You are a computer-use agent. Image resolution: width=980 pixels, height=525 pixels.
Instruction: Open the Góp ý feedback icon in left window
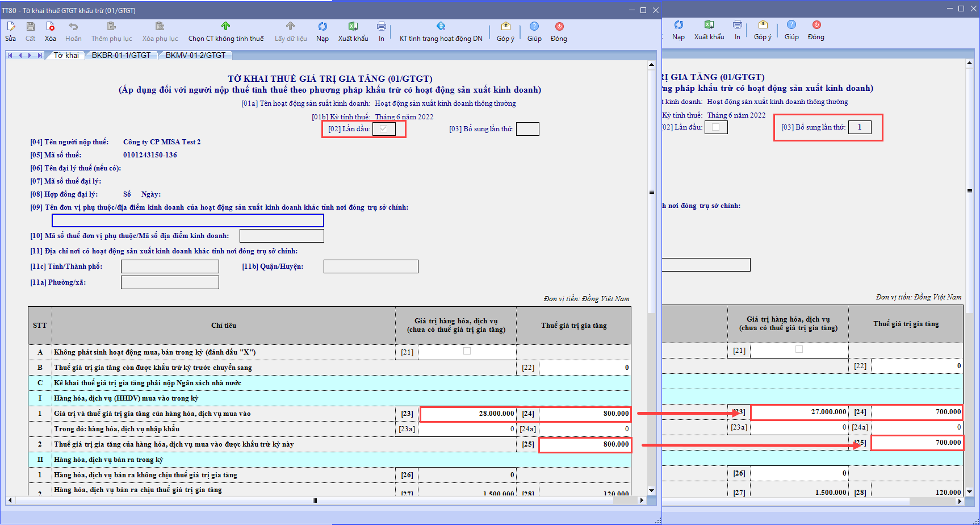(x=505, y=27)
